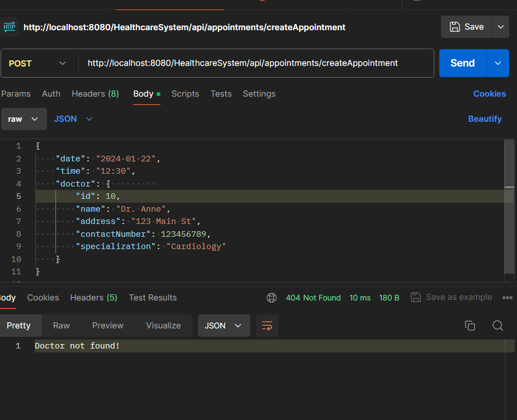The height and width of the screenshot is (420, 517).
Task: Change the JSON body language dropdown
Action: 73,119
